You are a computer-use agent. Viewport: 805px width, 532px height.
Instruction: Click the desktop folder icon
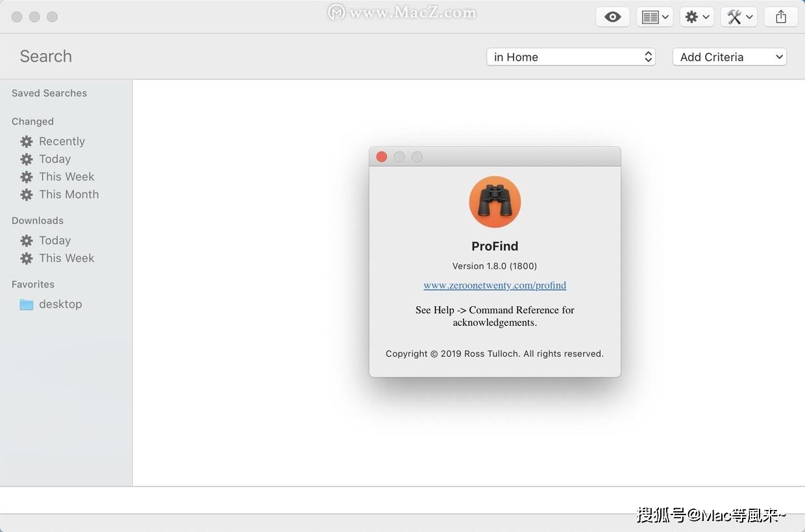pos(26,304)
